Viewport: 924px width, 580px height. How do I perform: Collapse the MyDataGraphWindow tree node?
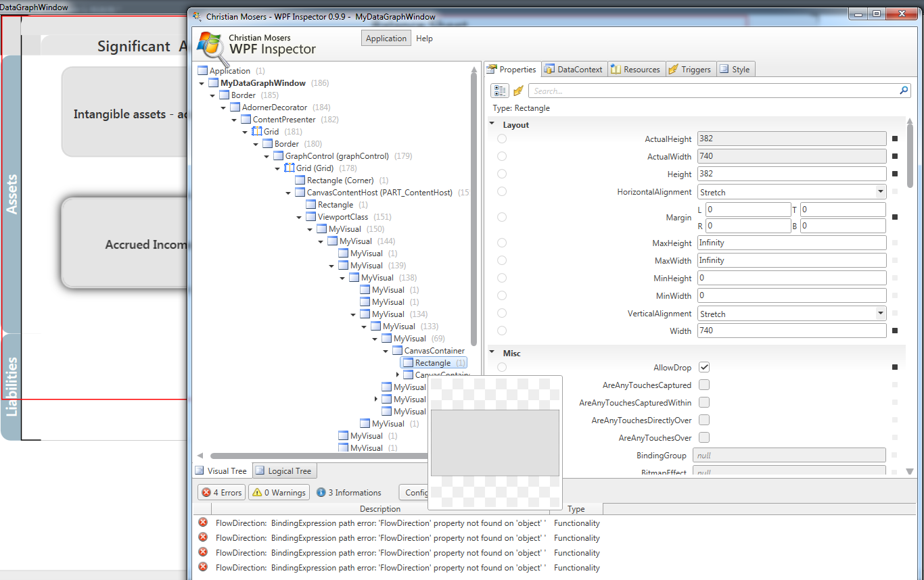[202, 83]
